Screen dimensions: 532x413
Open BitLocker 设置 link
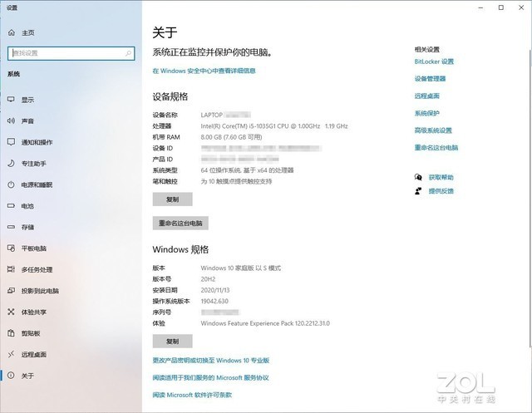click(434, 61)
